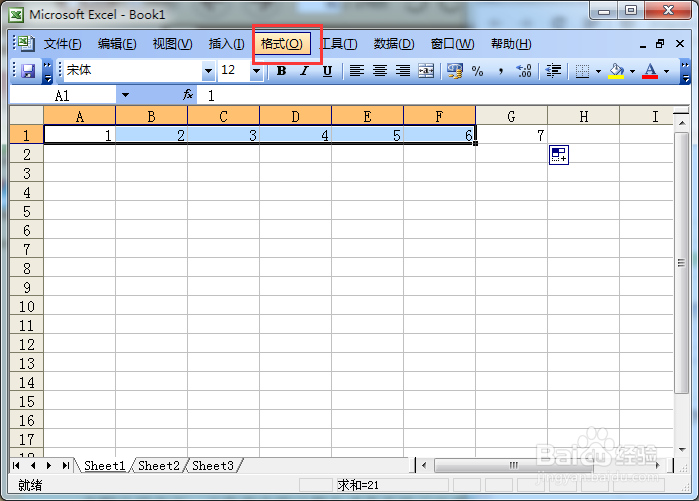Click the Insert Function fx icon

click(x=188, y=94)
